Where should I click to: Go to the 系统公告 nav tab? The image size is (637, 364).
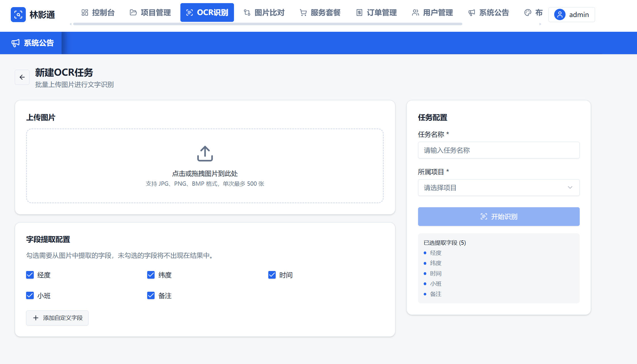coord(489,12)
